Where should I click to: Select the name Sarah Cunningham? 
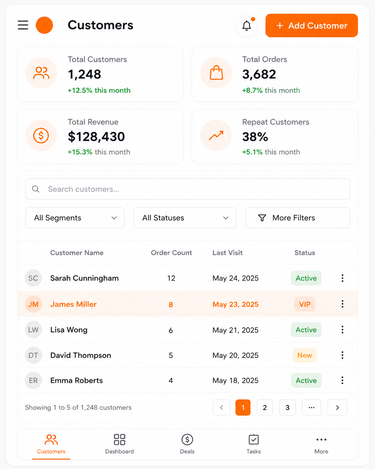click(x=84, y=278)
